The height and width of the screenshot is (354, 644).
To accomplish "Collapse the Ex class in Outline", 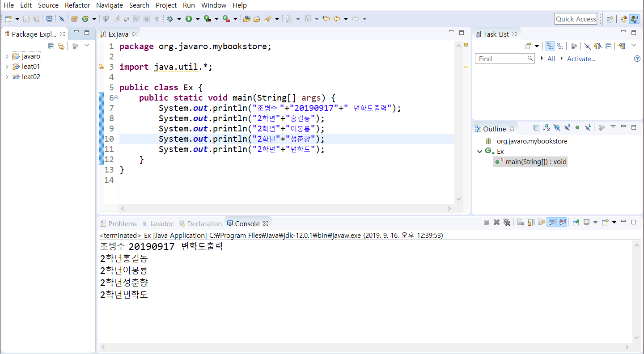I will [479, 152].
